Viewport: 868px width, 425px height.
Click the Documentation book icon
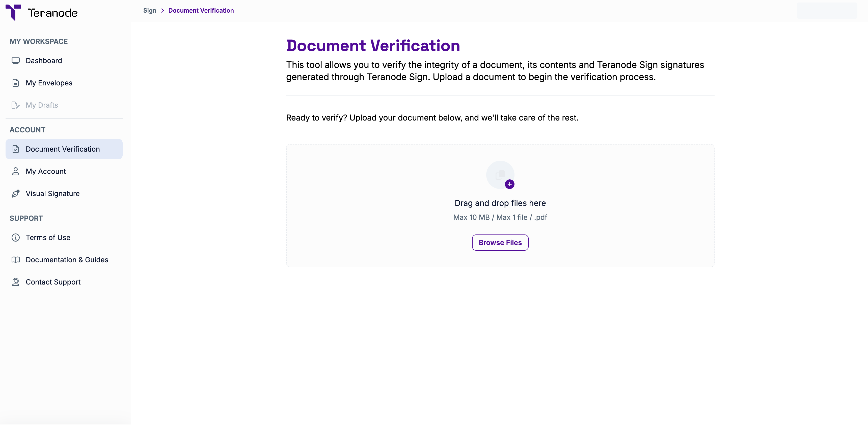pos(15,260)
